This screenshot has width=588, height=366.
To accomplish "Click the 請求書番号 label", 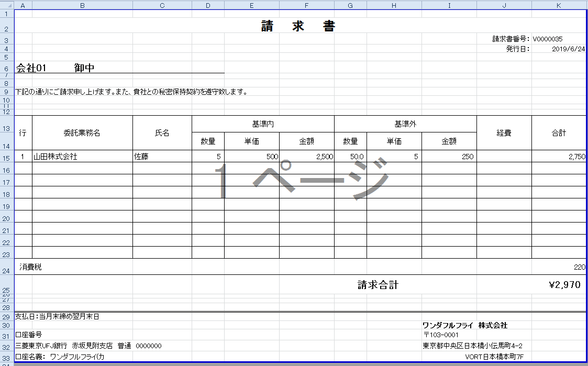I will pyautogui.click(x=511, y=39).
